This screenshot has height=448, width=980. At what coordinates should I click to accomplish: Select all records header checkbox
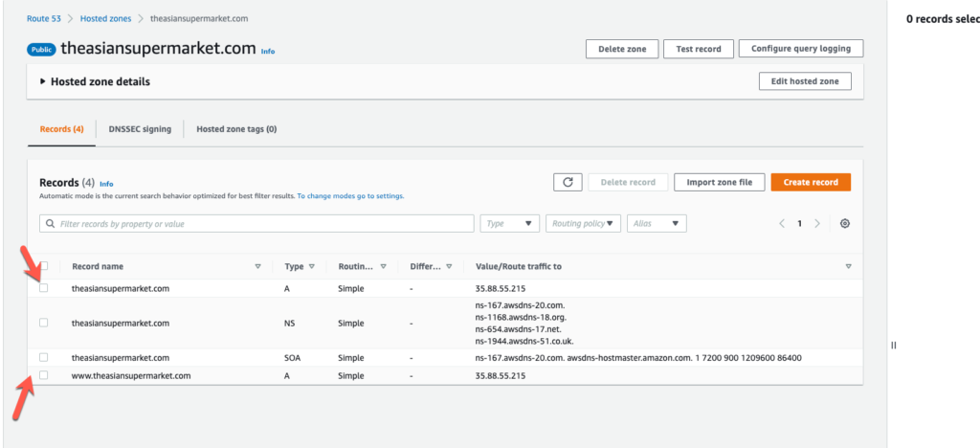click(44, 265)
